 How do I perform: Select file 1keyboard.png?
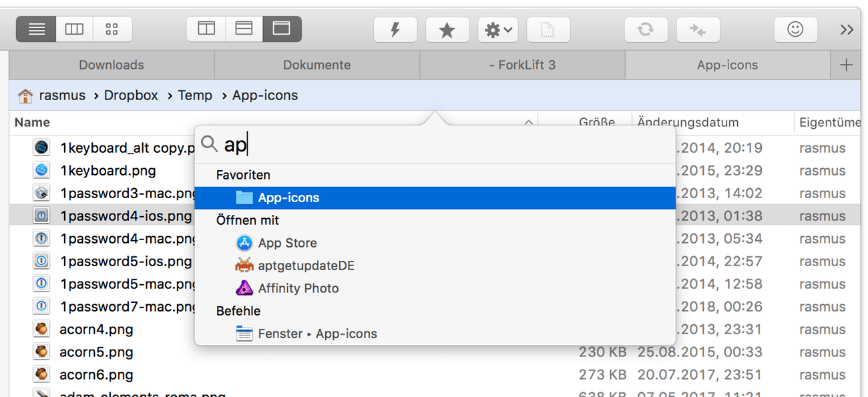[108, 171]
